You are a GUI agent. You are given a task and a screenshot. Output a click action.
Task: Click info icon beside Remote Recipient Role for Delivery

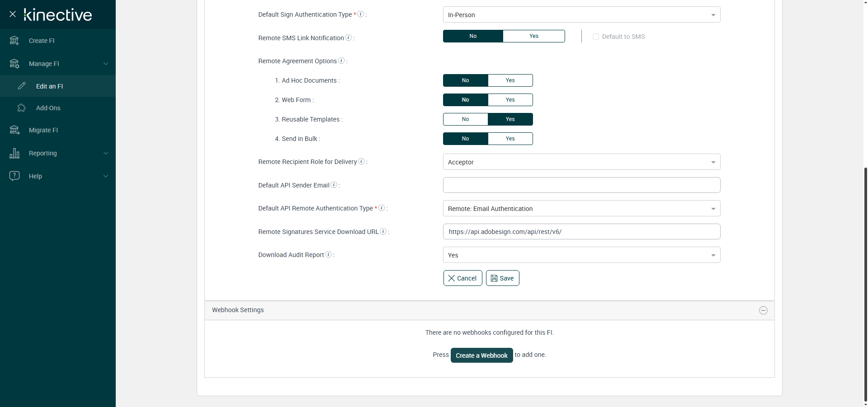click(x=361, y=161)
